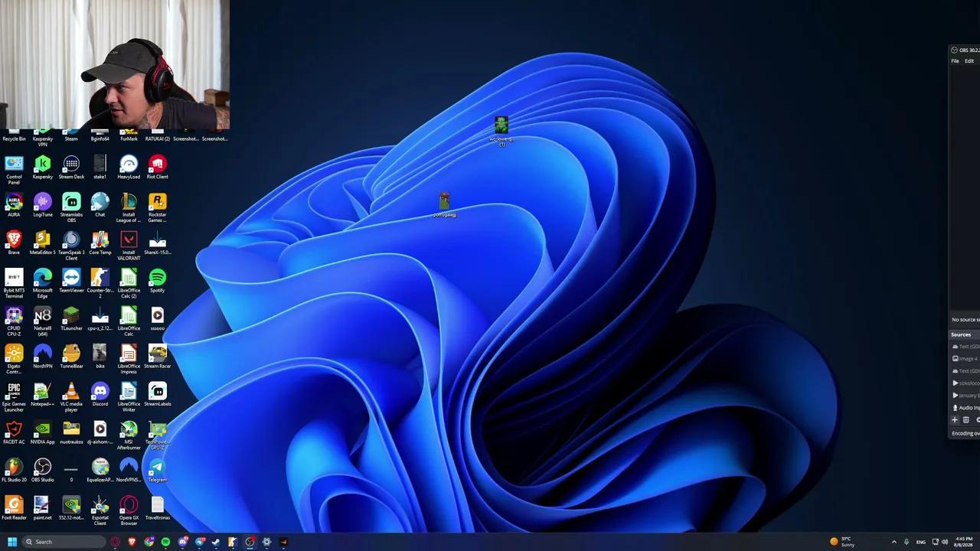Select the Rockstar Games launcher icon
980x551 pixels.
pyautogui.click(x=157, y=208)
